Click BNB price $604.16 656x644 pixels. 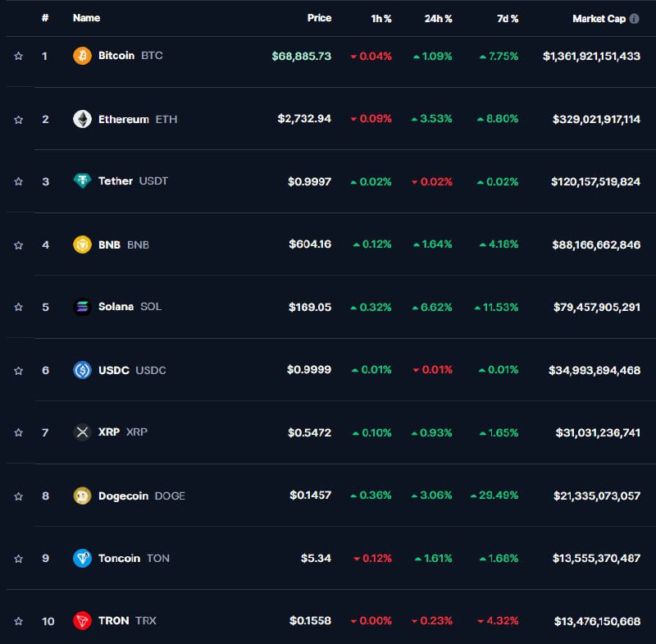(310, 244)
